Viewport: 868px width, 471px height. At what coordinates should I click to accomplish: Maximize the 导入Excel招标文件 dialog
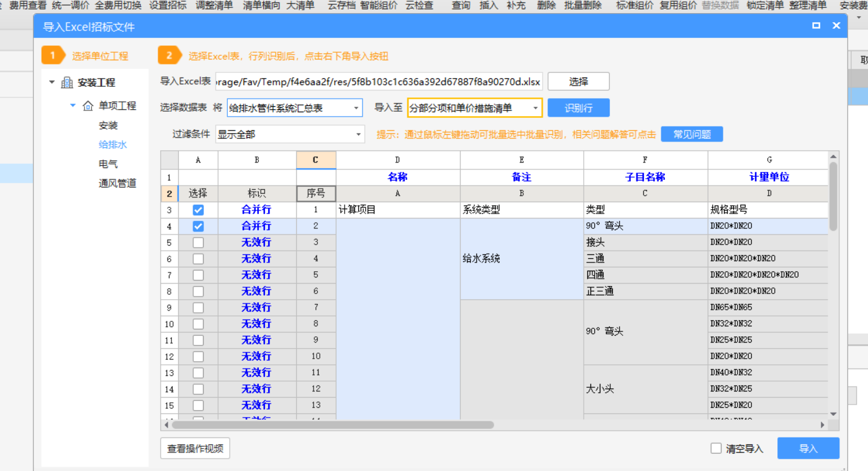point(816,25)
